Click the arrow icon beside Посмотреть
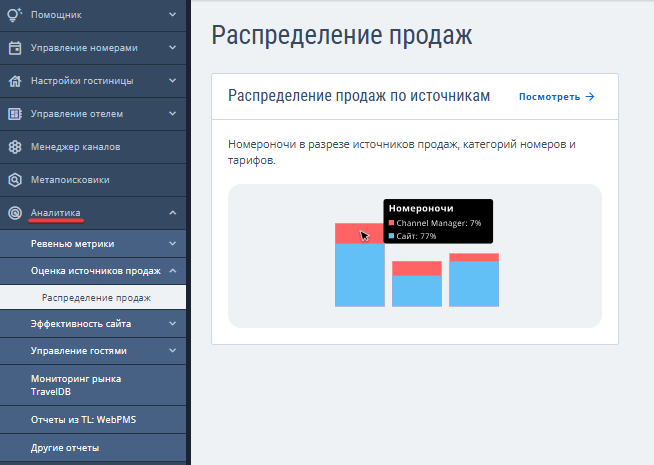Screen dimensions: 654x465 coord(590,97)
